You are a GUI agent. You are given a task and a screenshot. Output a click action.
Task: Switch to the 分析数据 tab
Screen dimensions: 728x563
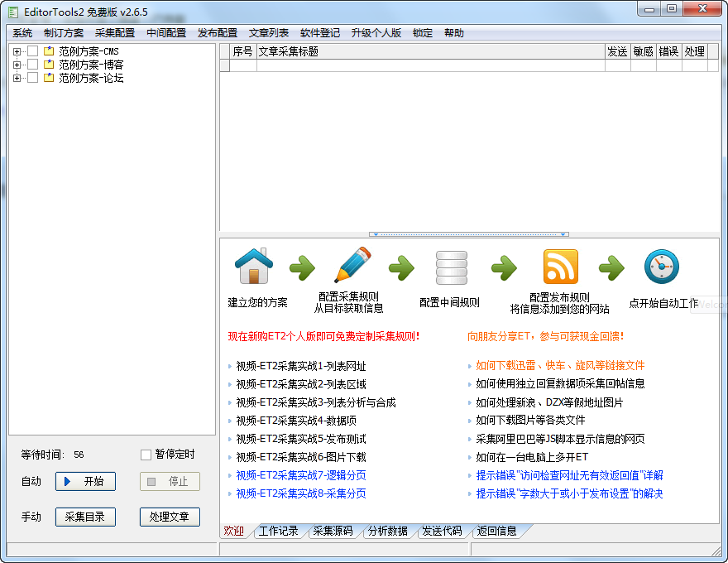point(388,531)
